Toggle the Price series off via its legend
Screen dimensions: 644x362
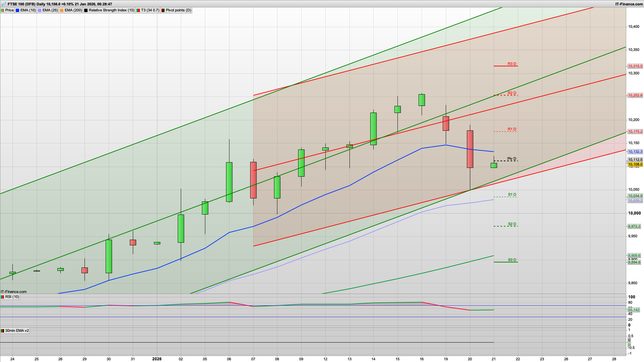pos(3,10)
